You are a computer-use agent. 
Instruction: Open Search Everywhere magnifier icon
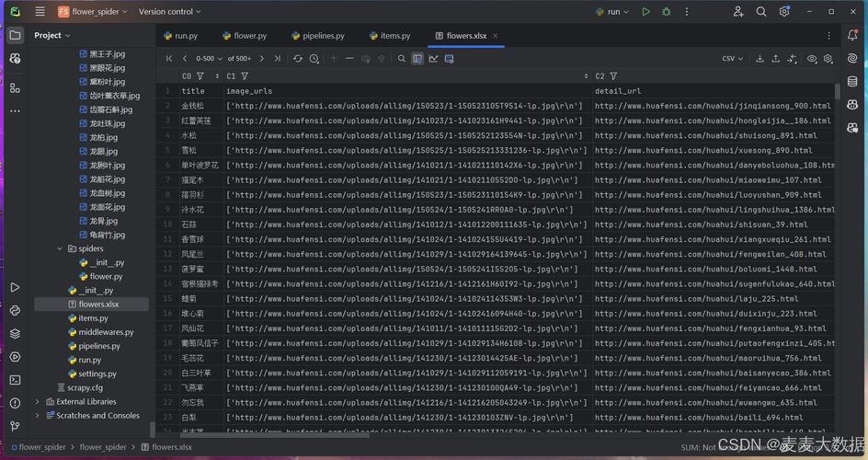761,12
